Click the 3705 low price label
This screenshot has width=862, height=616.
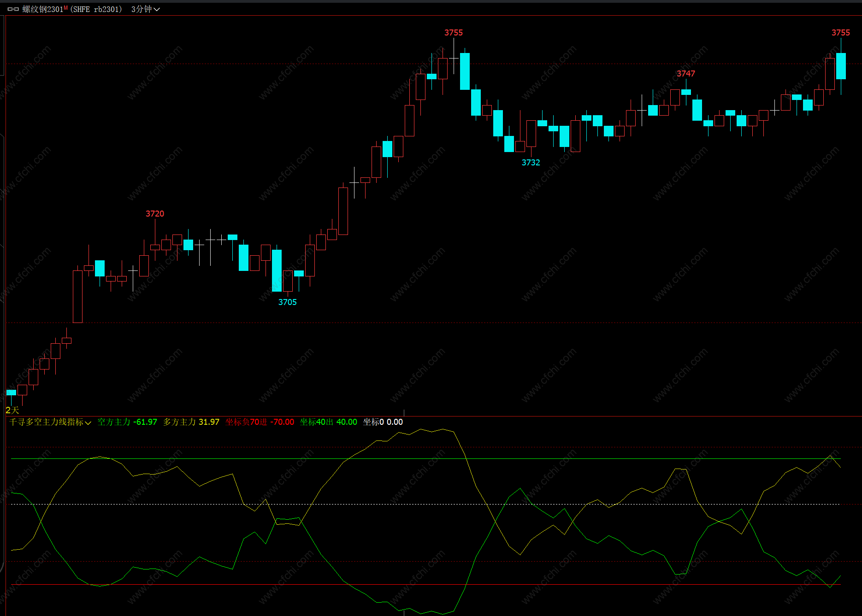(288, 302)
